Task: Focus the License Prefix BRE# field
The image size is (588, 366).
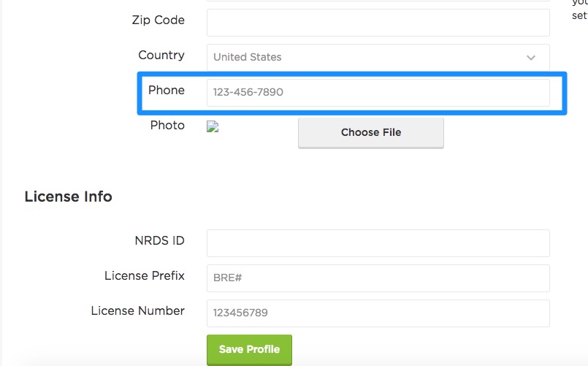Action: (378, 278)
